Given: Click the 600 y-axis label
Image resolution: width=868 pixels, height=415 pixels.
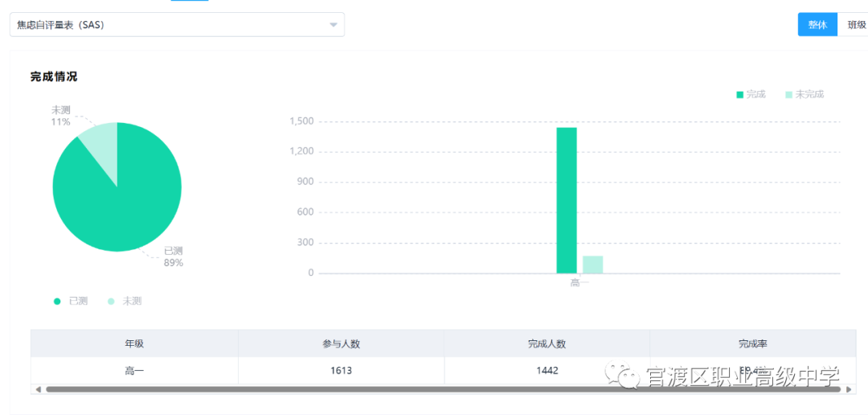Looking at the screenshot, I should pyautogui.click(x=305, y=212).
